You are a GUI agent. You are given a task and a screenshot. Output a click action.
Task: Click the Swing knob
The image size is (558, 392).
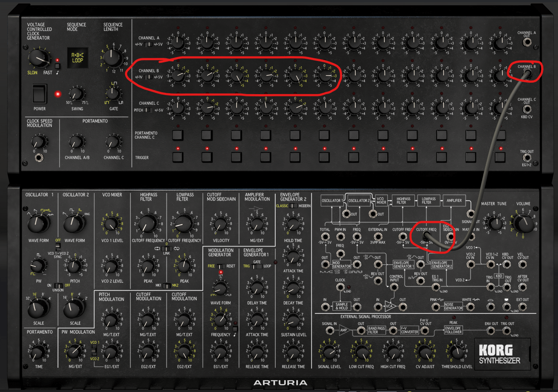76,93
